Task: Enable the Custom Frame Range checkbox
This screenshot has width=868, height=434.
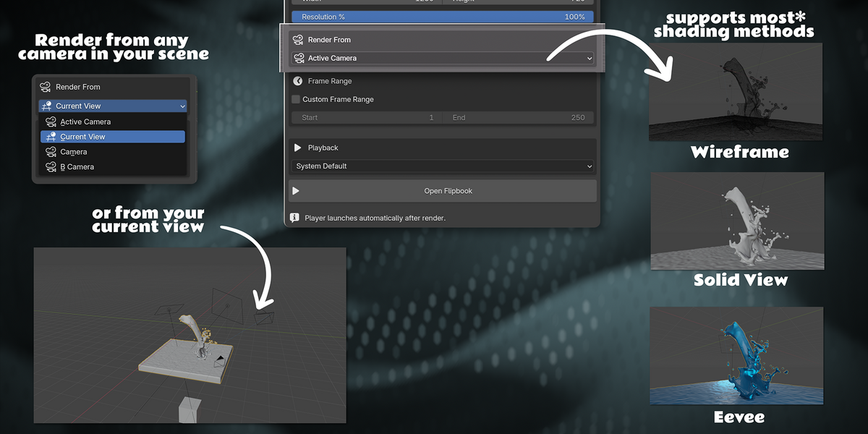Action: [296, 99]
